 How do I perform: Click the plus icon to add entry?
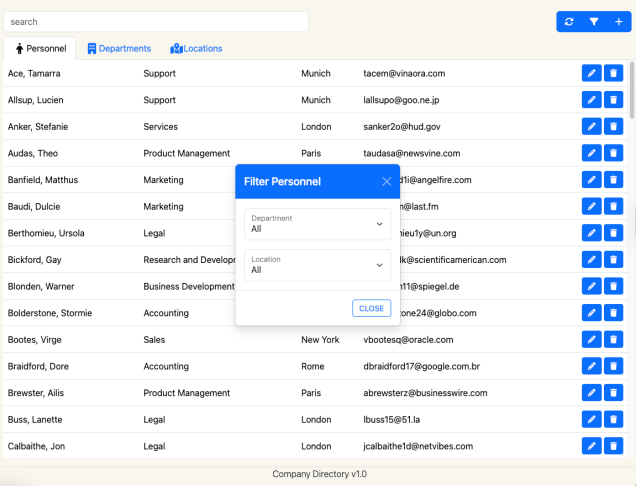(618, 22)
